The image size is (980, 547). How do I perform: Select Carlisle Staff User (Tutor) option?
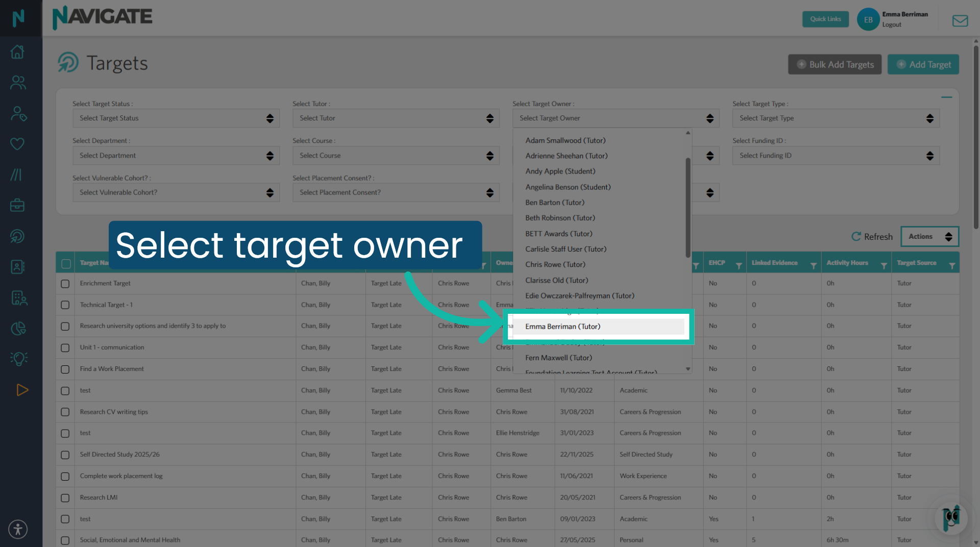point(599,250)
